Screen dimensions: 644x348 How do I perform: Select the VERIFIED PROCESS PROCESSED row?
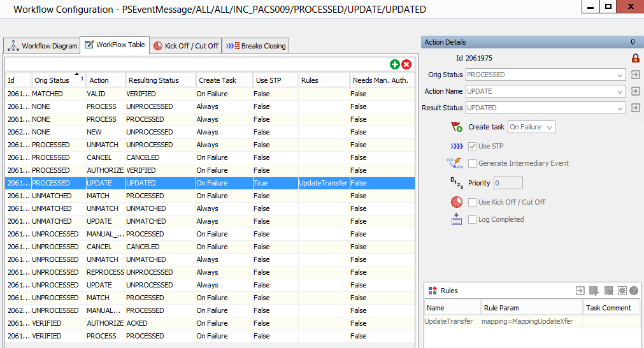click(210, 336)
